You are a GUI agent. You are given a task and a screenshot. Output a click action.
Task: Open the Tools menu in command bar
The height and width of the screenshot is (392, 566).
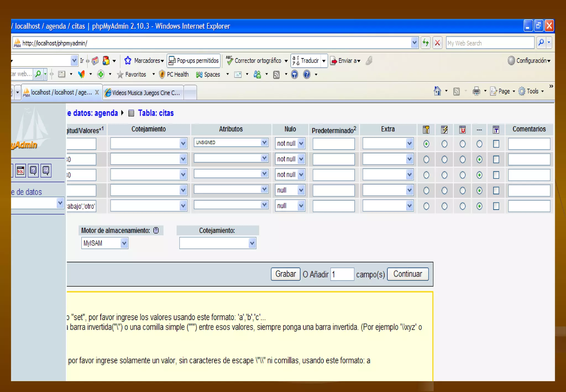532,91
